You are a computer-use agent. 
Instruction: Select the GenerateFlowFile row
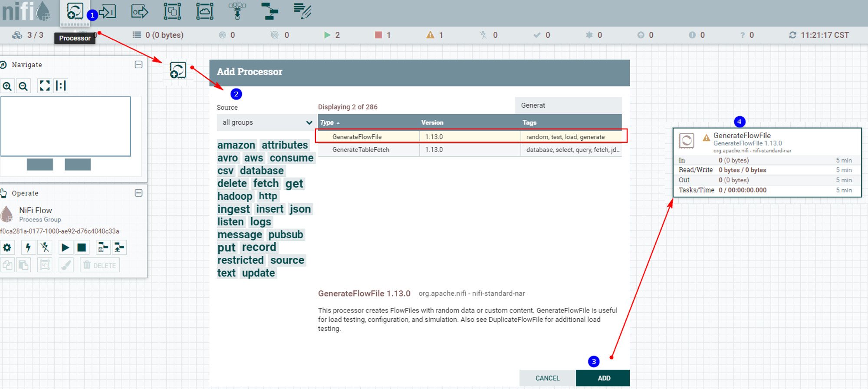(470, 137)
